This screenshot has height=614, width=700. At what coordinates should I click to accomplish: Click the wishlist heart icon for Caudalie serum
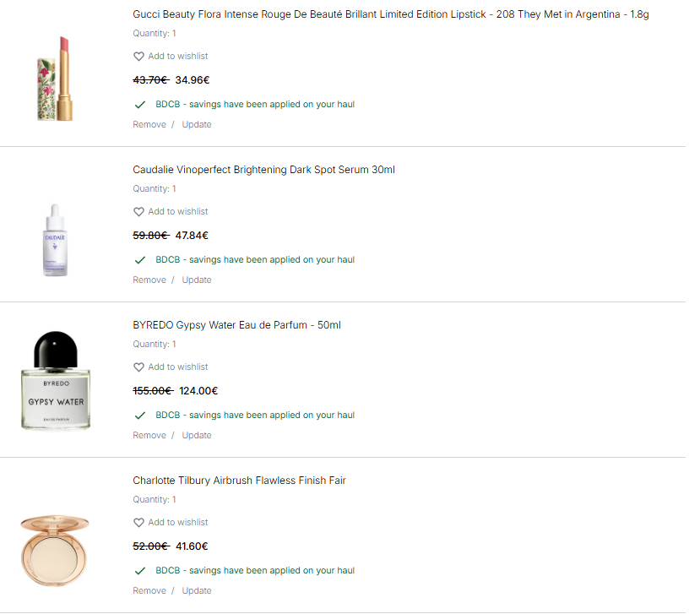coord(138,212)
